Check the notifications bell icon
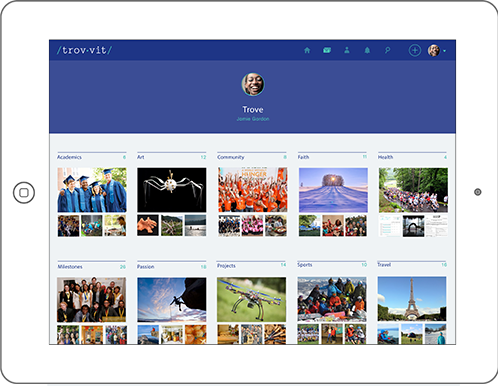This screenshot has width=498, height=386. pos(367,50)
